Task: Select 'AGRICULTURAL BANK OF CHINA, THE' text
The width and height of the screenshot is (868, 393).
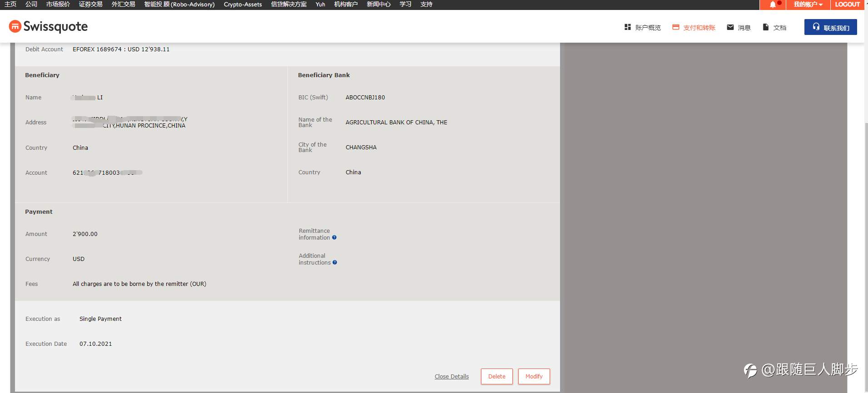Action: (397, 122)
